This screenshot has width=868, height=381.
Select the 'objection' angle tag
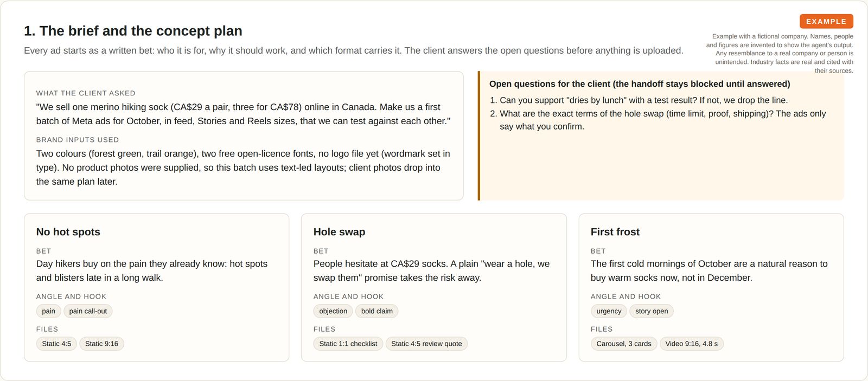coord(333,311)
